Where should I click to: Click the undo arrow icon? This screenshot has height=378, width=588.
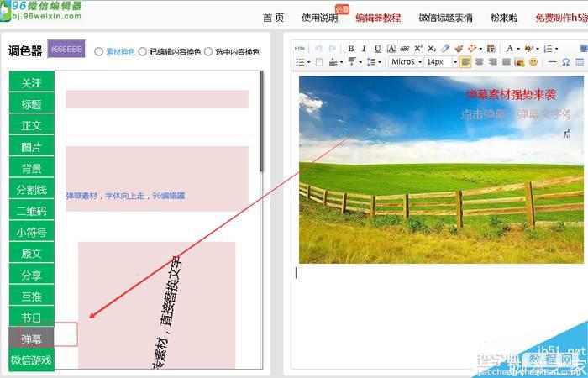tap(318, 49)
